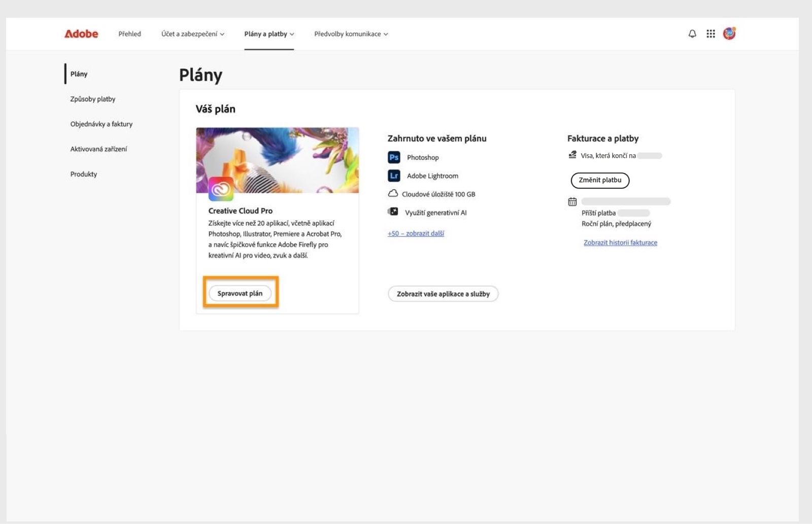The image size is (812, 524).
Task: Click the Roční plán, předplacený text
Action: pyautogui.click(x=616, y=224)
